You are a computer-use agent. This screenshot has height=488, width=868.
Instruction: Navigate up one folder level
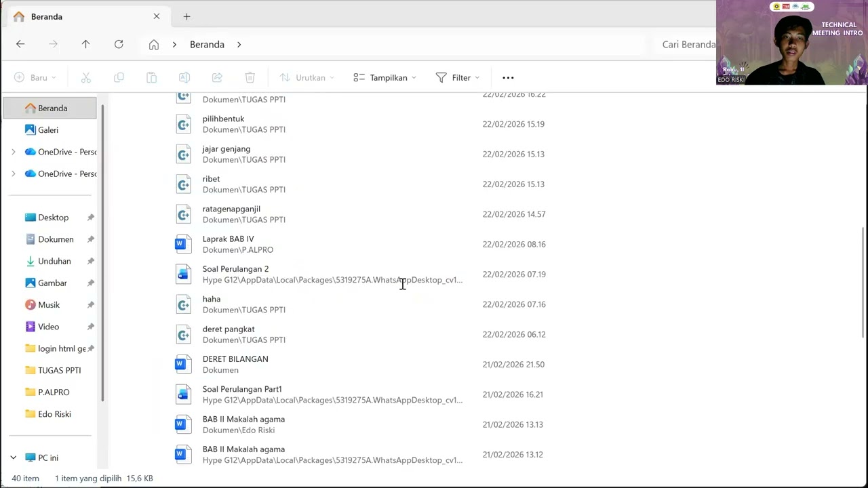85,44
